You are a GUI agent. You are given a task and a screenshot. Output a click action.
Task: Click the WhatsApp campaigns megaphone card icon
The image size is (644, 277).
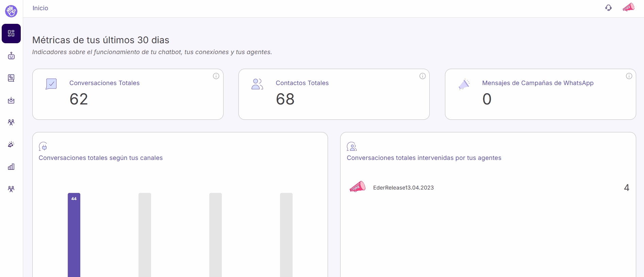[x=464, y=84]
